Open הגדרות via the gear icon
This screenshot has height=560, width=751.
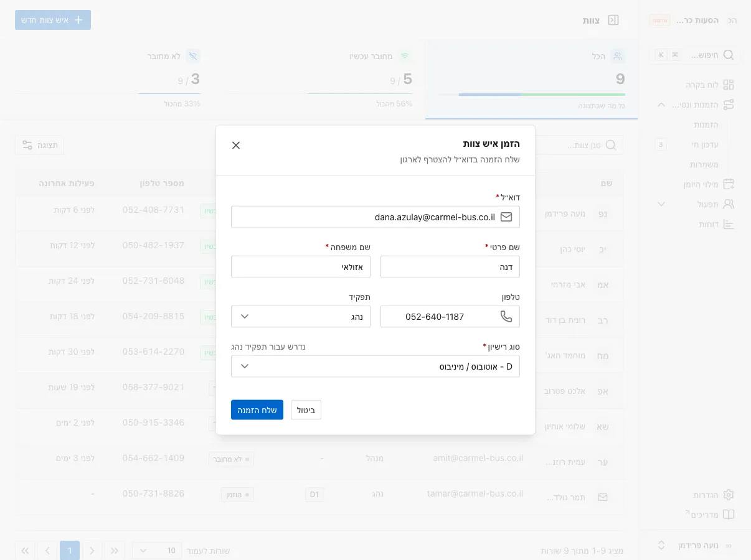[729, 495]
